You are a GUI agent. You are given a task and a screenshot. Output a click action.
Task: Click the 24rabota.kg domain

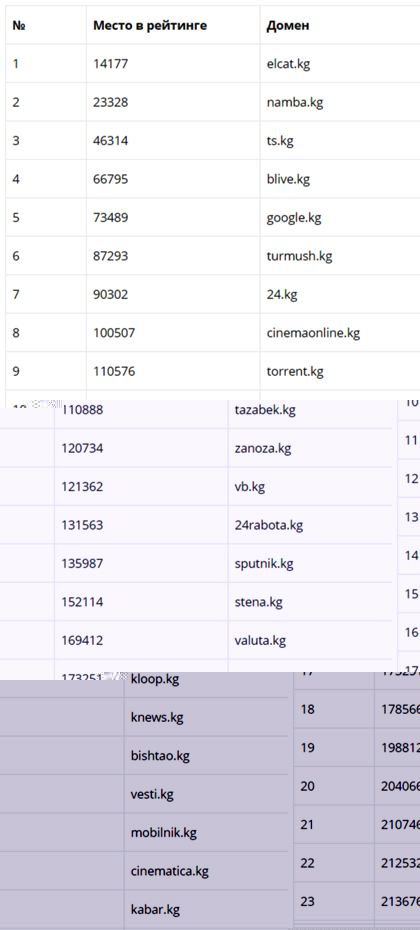269,525
